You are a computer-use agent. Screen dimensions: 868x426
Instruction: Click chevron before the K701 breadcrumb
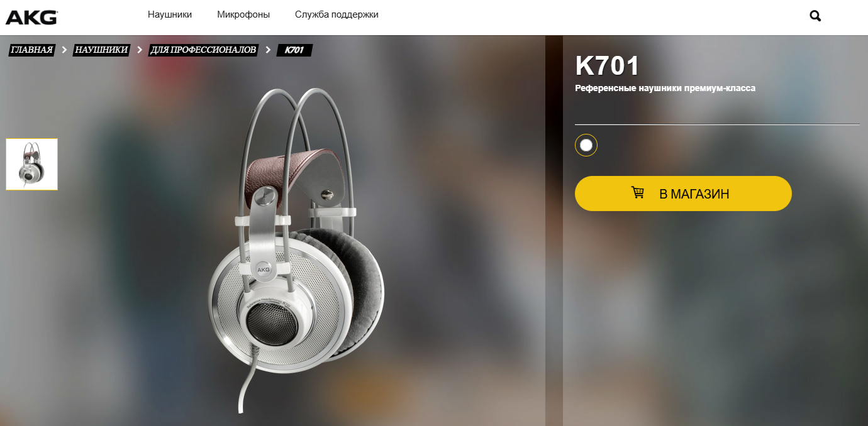pyautogui.click(x=268, y=50)
